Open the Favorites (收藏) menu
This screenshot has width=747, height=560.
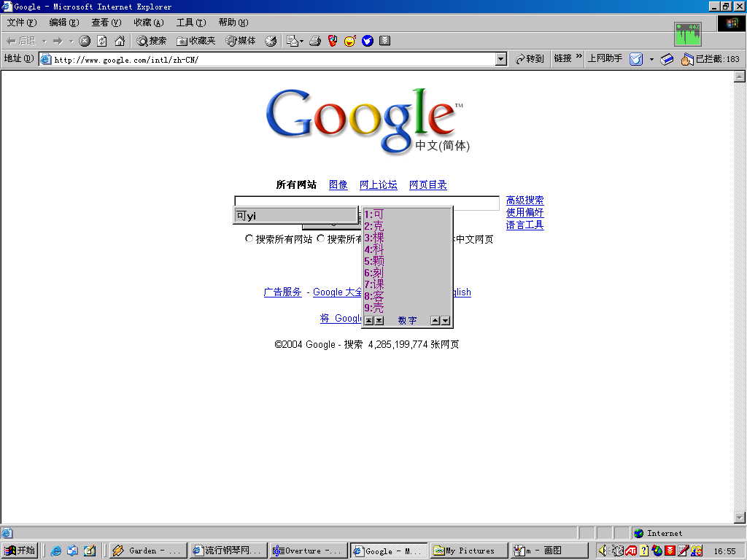[149, 23]
